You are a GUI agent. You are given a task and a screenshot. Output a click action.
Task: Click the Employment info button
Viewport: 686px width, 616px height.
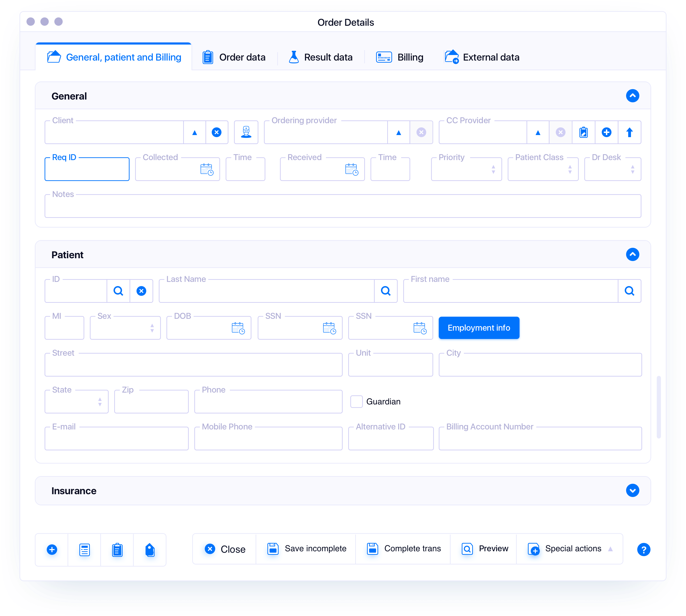coord(478,328)
